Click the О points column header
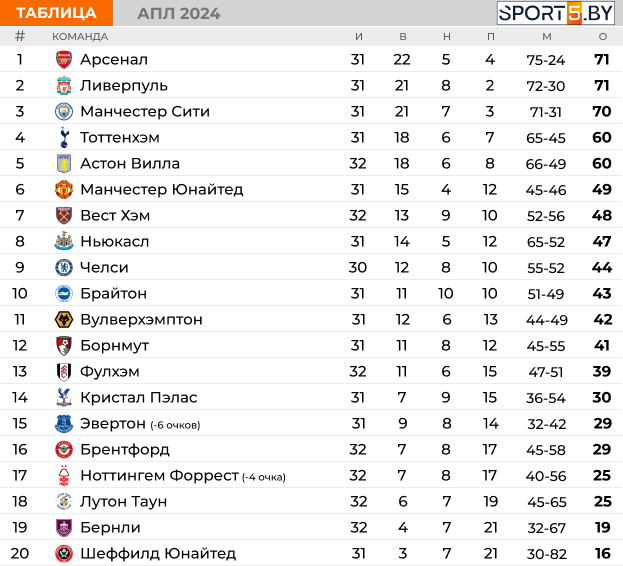 coord(603,37)
